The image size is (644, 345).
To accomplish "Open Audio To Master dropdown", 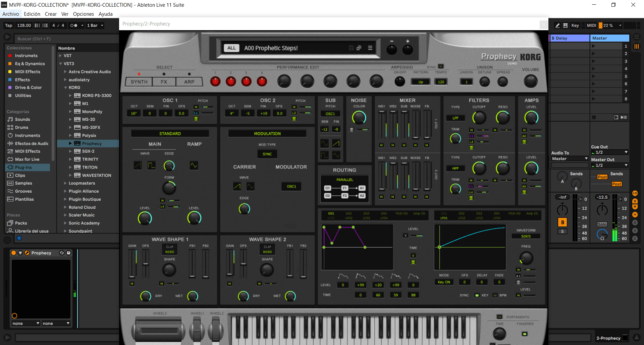I will 570,159.
